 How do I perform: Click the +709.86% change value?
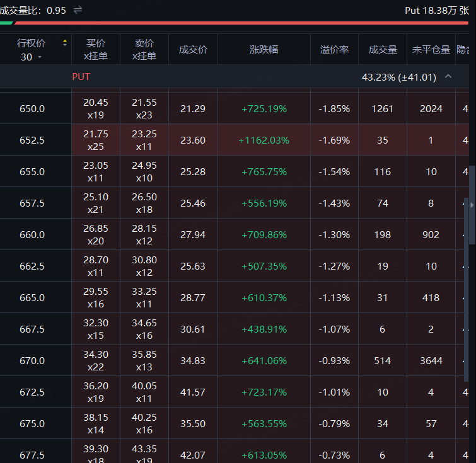click(x=264, y=234)
